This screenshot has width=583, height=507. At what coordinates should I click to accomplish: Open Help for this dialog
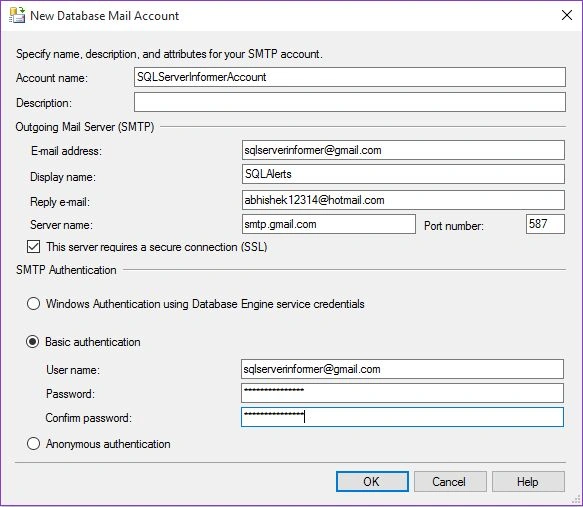[528, 482]
